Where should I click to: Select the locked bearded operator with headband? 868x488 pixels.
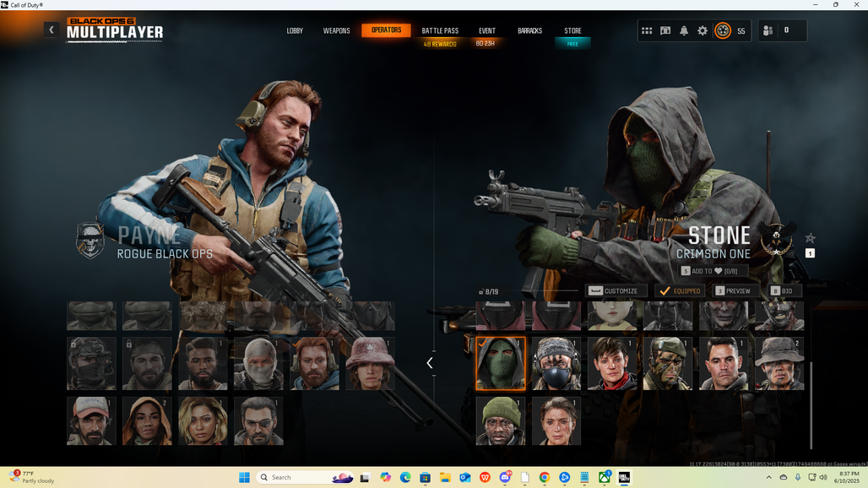pos(147,364)
